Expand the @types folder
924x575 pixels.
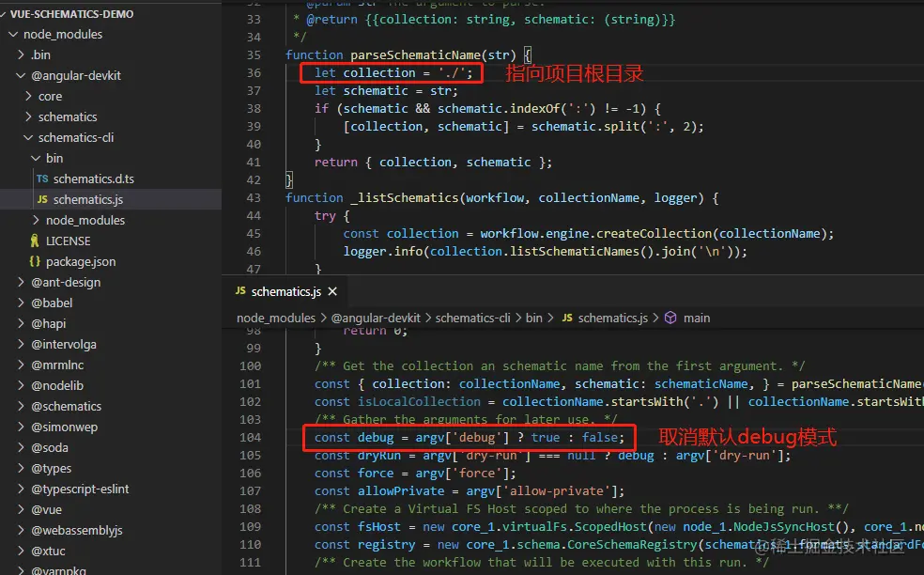pyautogui.click(x=21, y=468)
